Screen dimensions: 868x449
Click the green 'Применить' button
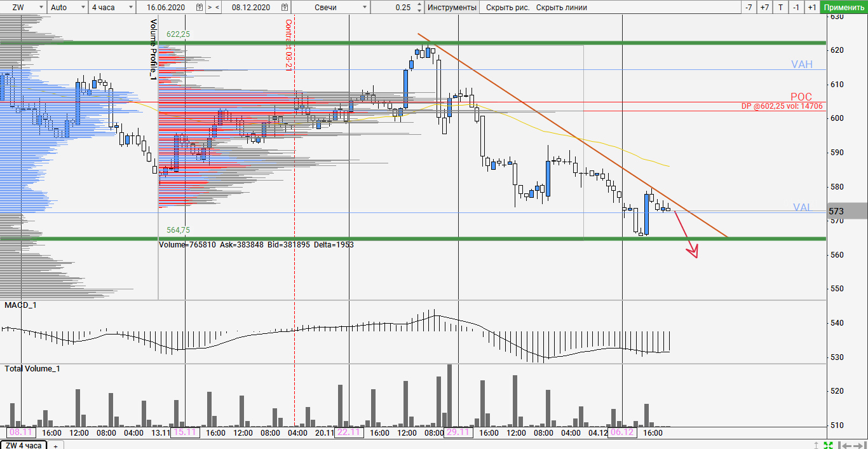pyautogui.click(x=843, y=8)
